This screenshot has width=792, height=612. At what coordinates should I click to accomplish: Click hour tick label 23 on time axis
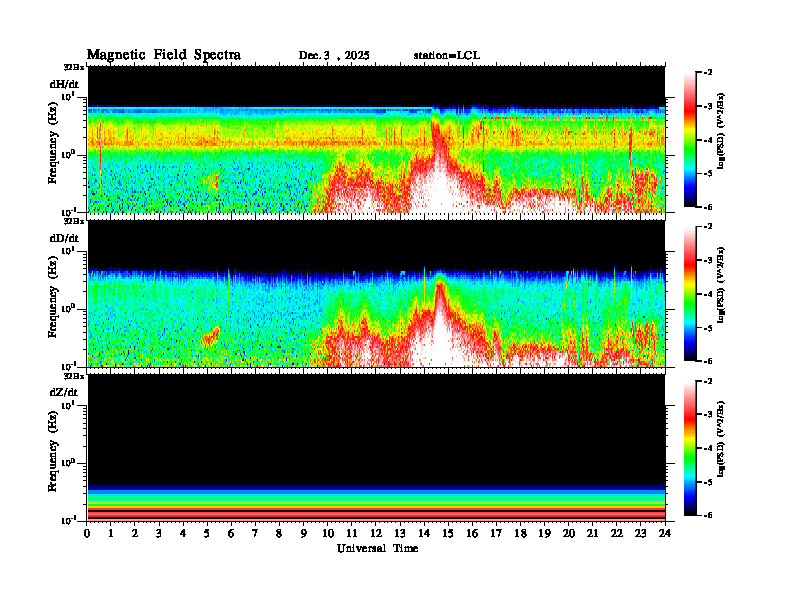[x=640, y=533]
